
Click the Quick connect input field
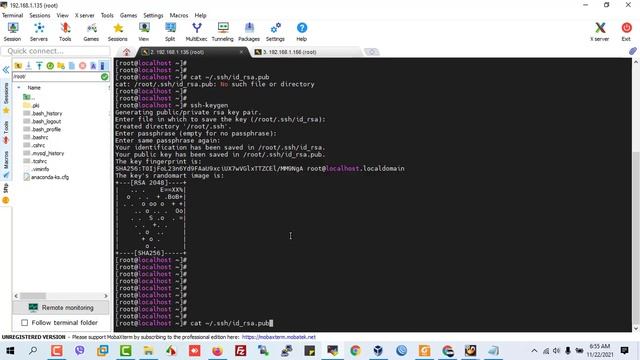tap(56, 51)
